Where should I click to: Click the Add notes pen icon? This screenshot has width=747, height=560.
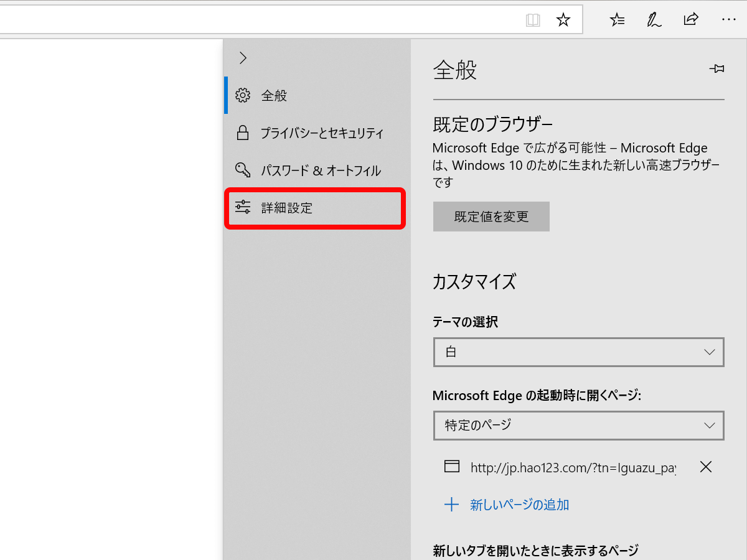tap(654, 20)
